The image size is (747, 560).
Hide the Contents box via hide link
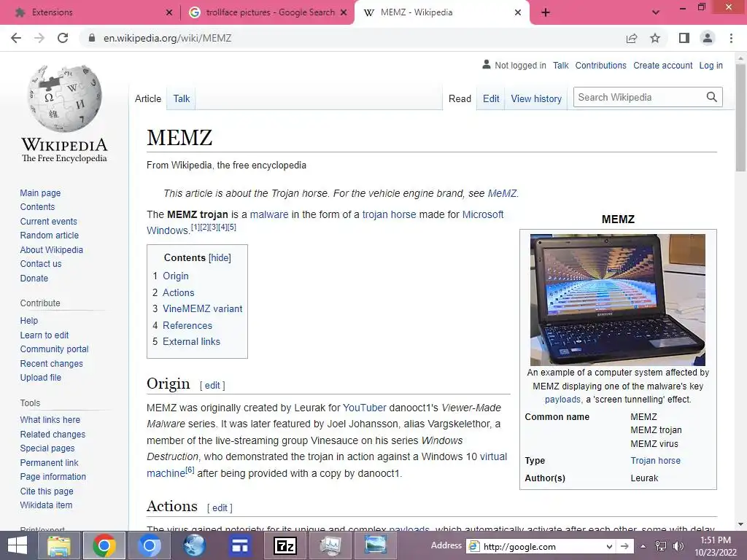[220, 257]
